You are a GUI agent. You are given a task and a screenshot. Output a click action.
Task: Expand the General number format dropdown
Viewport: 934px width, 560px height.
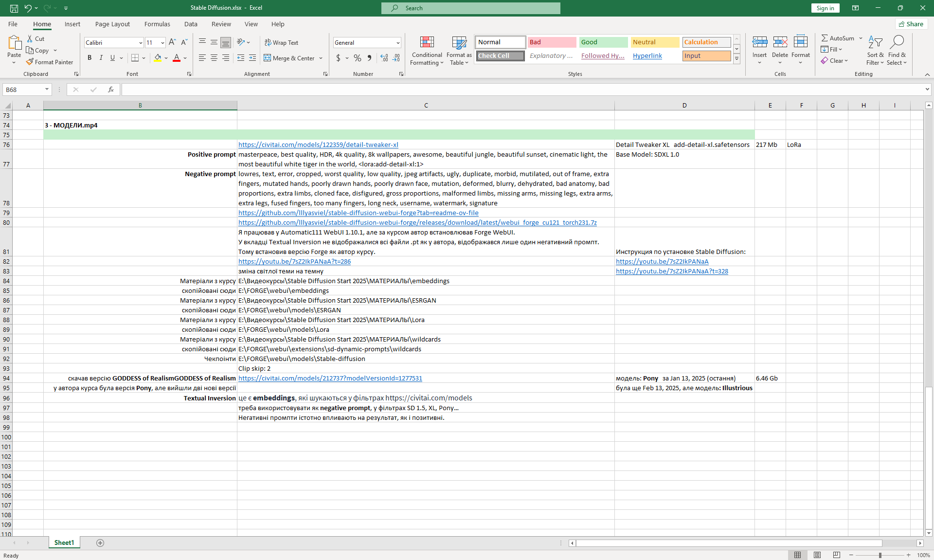point(398,43)
